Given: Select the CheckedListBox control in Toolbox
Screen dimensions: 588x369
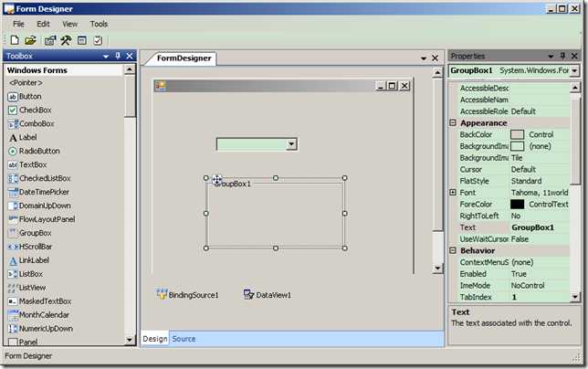Looking at the screenshot, I should click(x=39, y=178).
